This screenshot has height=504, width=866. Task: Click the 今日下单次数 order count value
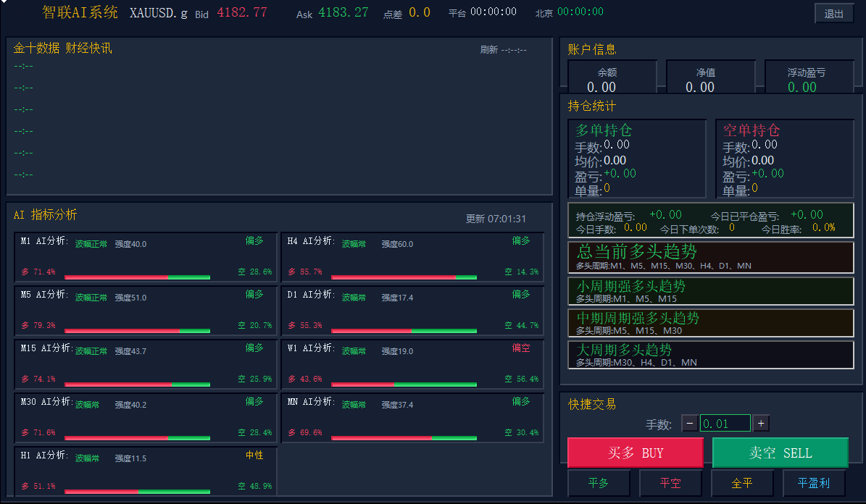tap(732, 227)
